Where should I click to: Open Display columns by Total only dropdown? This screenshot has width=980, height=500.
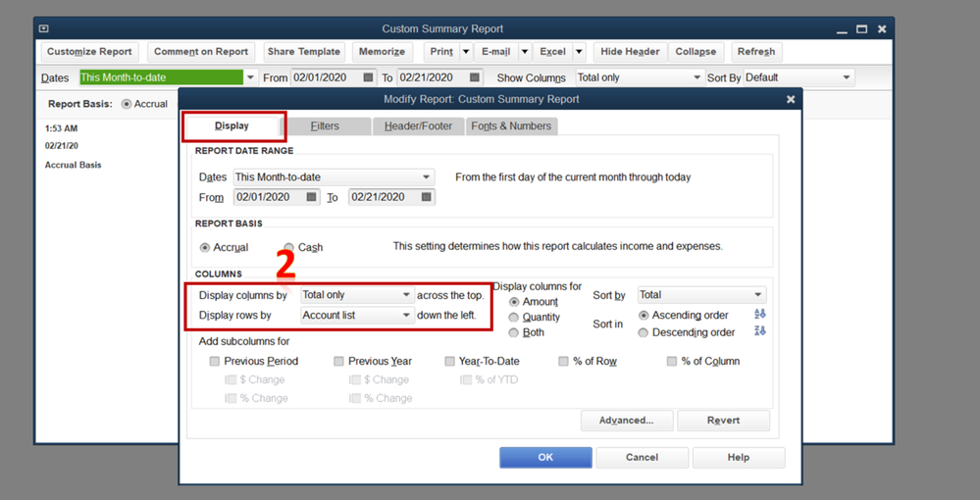(x=357, y=295)
